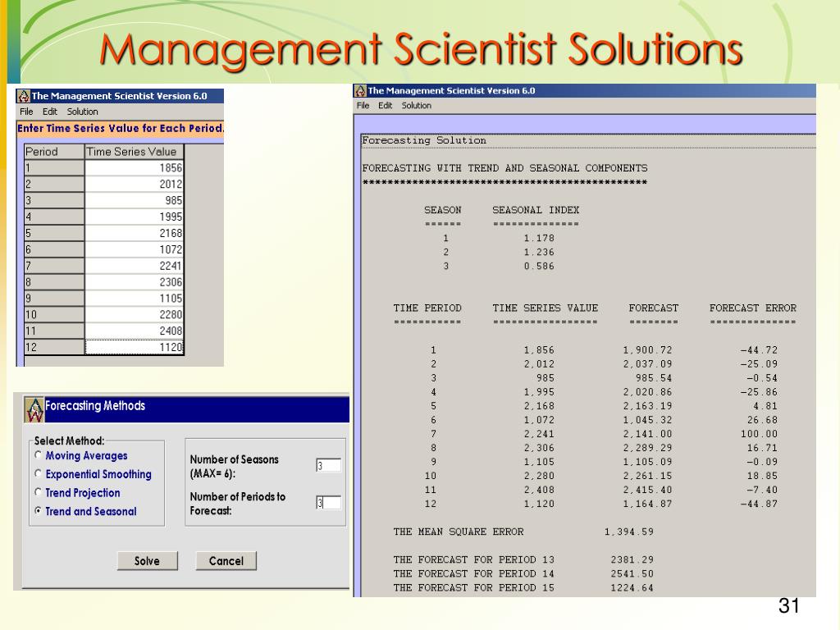Choose the Trend Projection radio button
The width and height of the screenshot is (840, 630).
(x=38, y=492)
